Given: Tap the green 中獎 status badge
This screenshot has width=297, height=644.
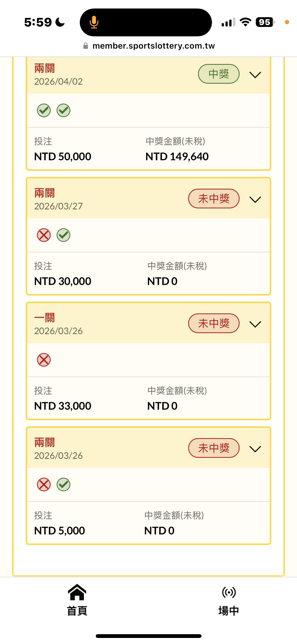Looking at the screenshot, I should (x=219, y=74).
